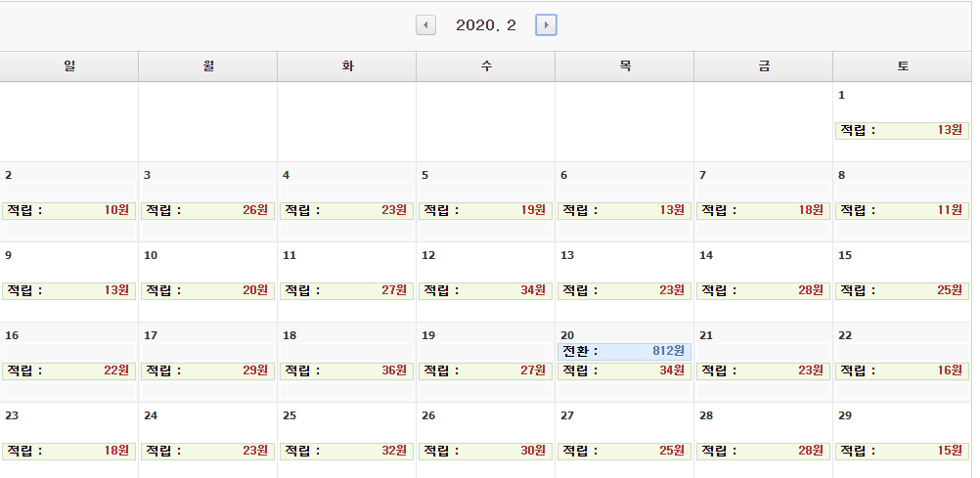The image size is (980, 478).
Task: Select the 수 (Wednesday) column header
Action: pyautogui.click(x=486, y=66)
